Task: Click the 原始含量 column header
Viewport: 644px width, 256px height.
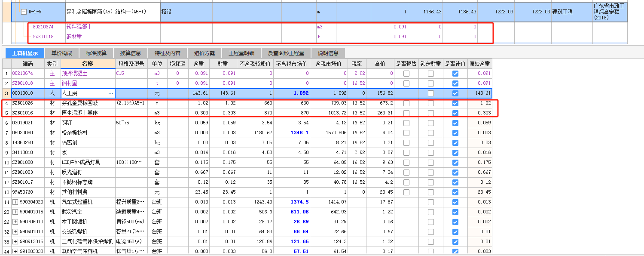Action: [479, 64]
